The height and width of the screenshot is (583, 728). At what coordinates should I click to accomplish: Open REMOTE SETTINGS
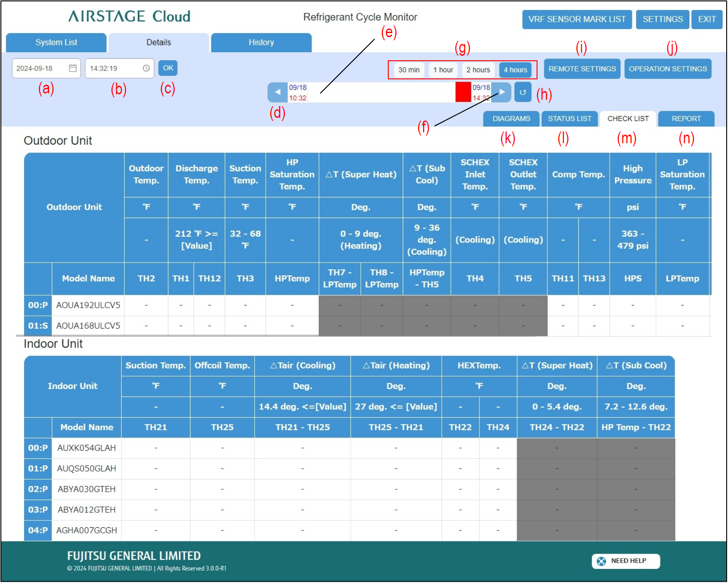tap(582, 69)
